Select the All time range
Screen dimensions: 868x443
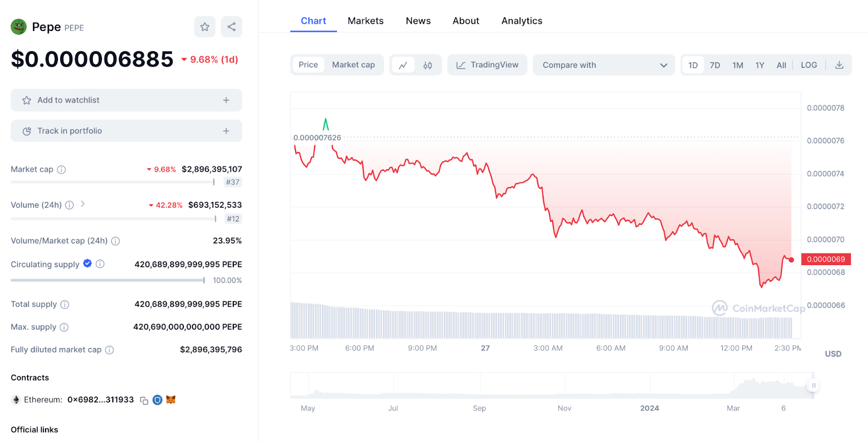tap(781, 65)
